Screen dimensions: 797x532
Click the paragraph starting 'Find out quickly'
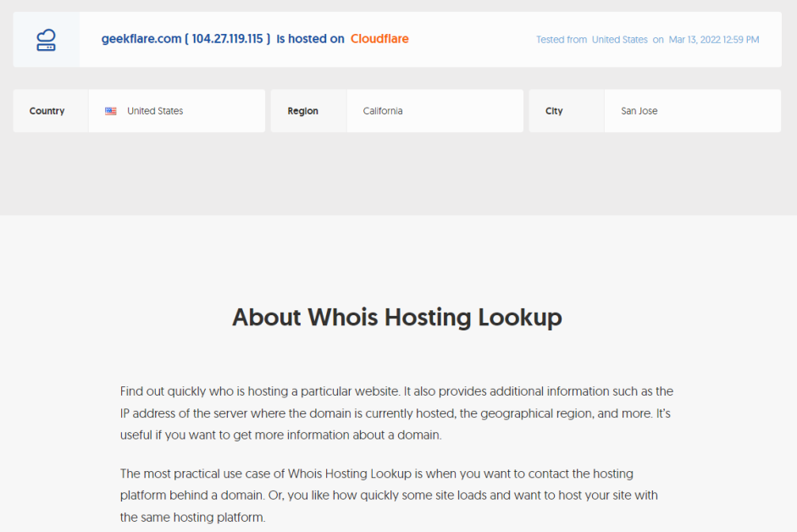point(397,413)
